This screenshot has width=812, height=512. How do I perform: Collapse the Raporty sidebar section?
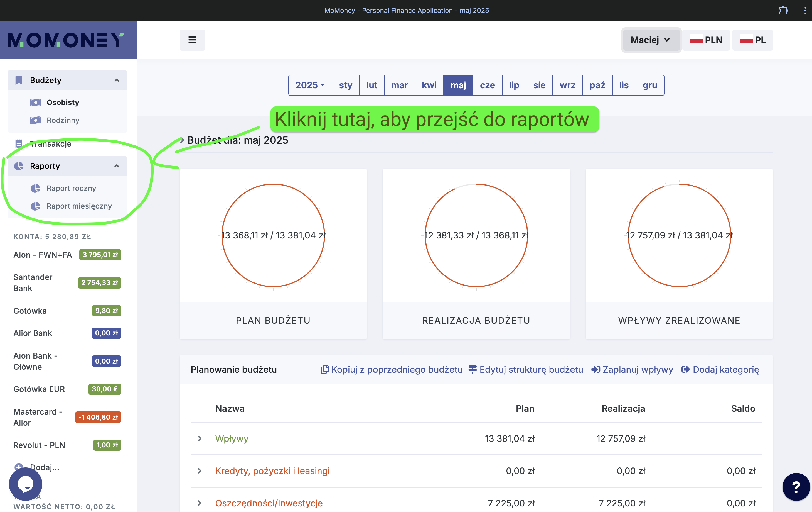[x=117, y=166]
